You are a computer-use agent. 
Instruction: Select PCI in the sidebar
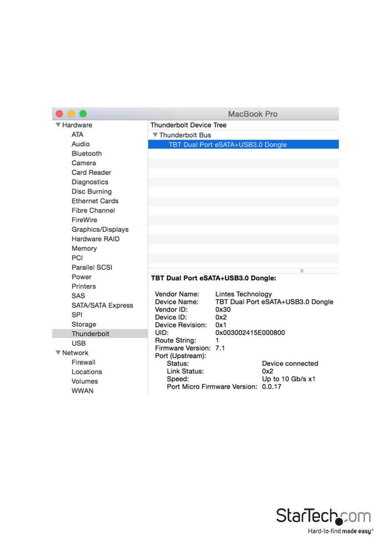[x=77, y=258]
